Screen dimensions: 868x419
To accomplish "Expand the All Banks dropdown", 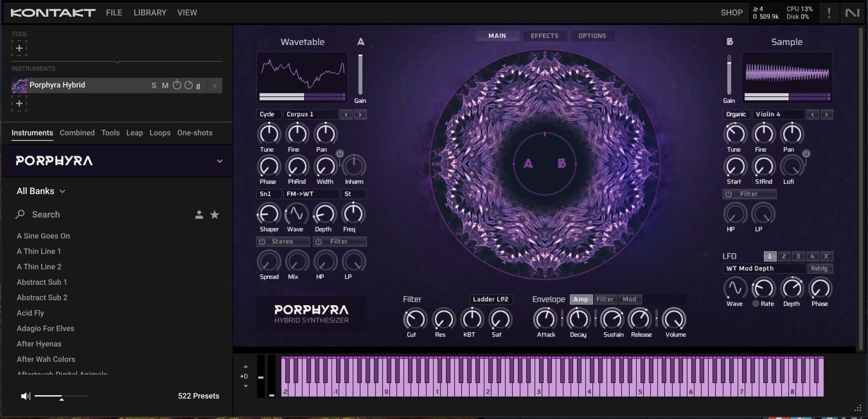I will (x=41, y=191).
